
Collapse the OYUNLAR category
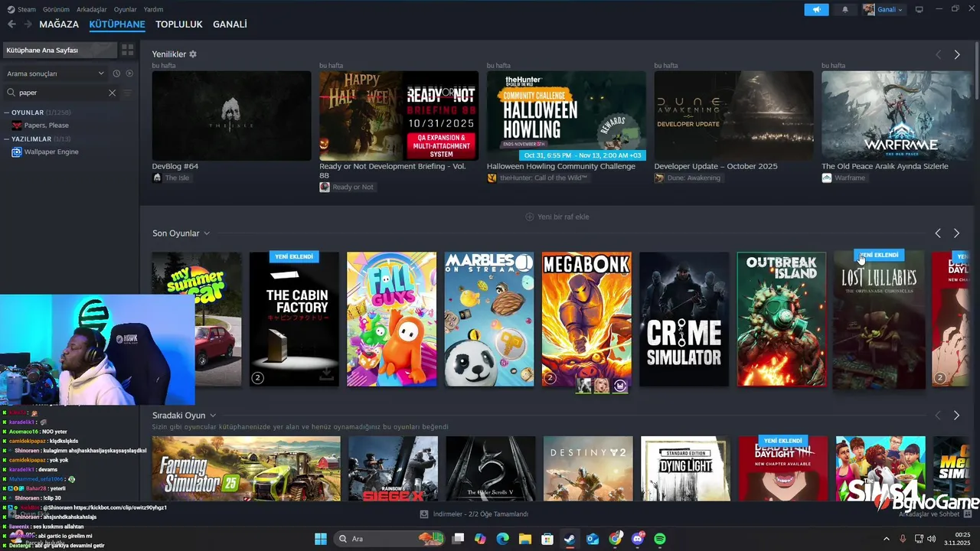pyautogui.click(x=7, y=112)
